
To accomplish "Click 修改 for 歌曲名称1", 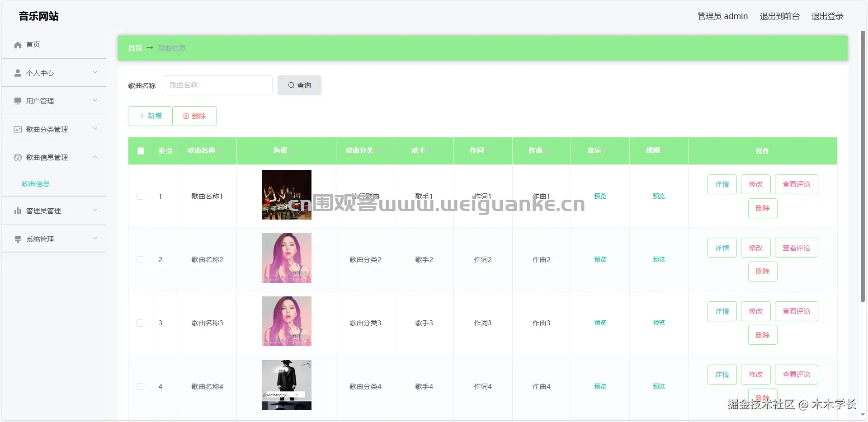I will point(756,184).
